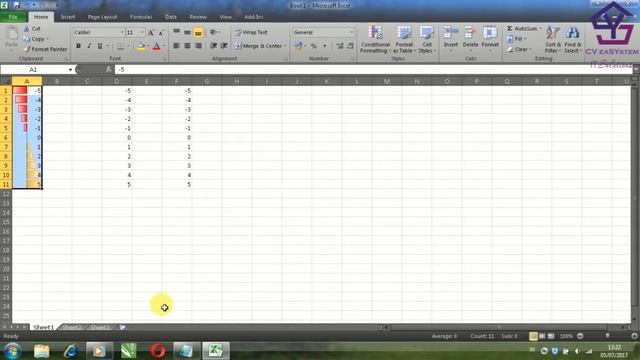Open Sort & Filter menu
The width and height of the screenshot is (640, 360).
coord(553,39)
